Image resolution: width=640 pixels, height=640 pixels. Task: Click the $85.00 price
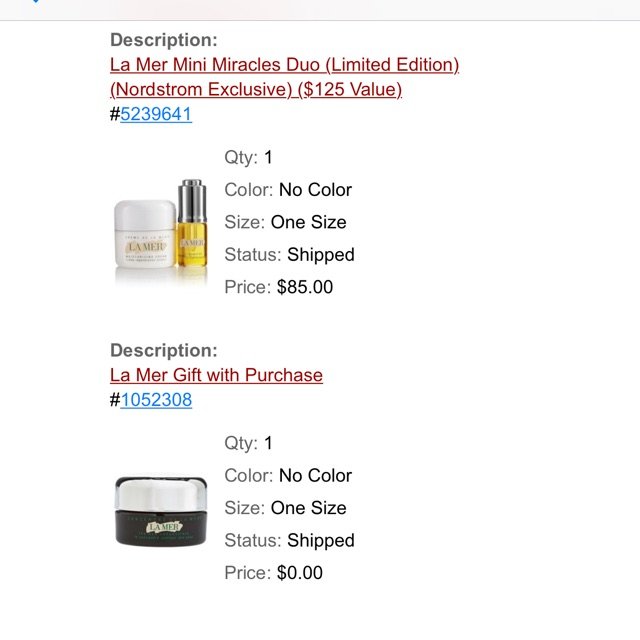(x=305, y=287)
